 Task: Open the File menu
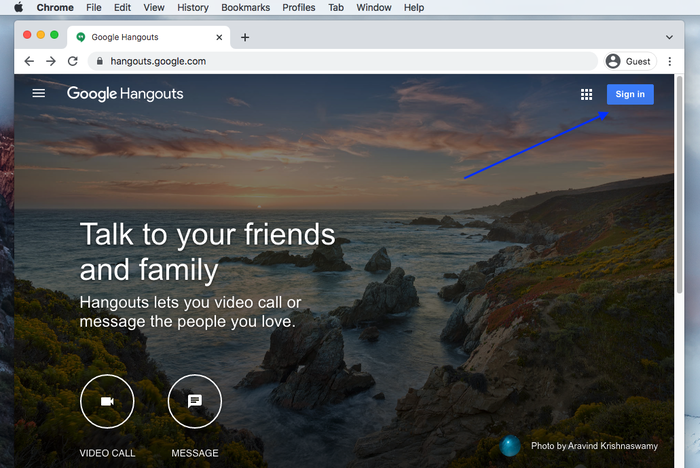click(94, 8)
